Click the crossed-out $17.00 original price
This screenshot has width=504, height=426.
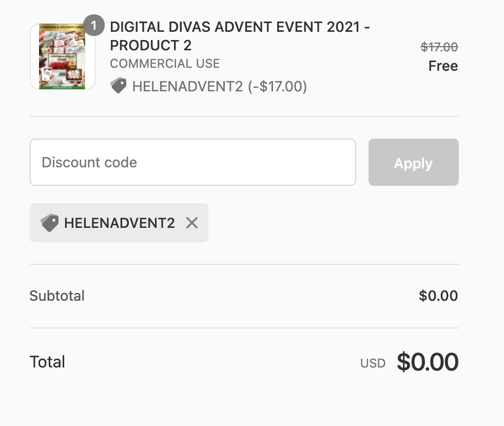(439, 47)
